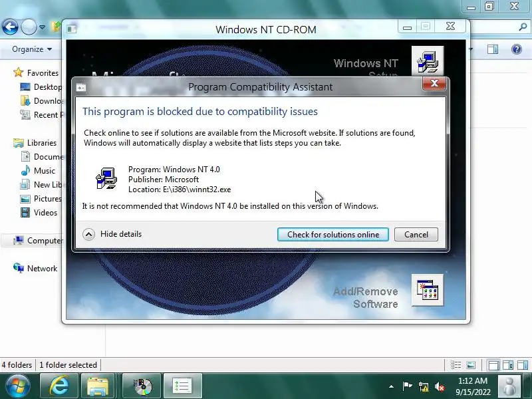Close the Program Compatibility Assistant dialog
The height and width of the screenshot is (399, 532).
434,83
